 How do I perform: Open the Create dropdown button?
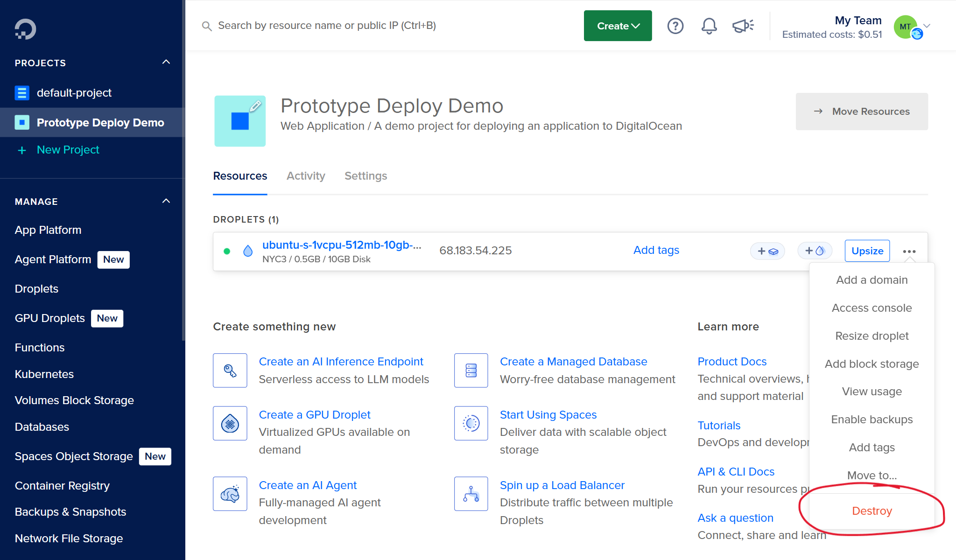(618, 26)
